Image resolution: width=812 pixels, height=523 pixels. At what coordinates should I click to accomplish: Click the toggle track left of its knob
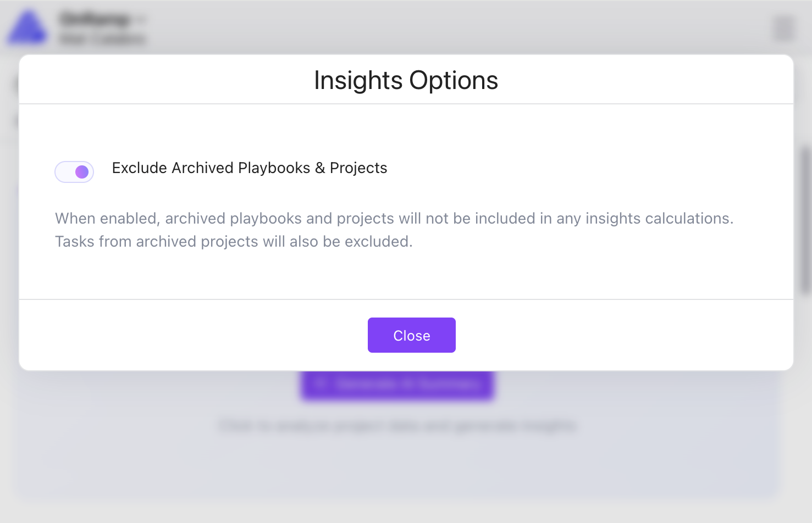[x=65, y=172]
